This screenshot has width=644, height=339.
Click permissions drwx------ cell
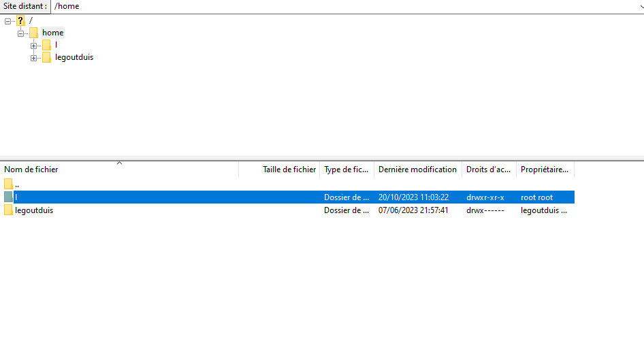coord(485,210)
